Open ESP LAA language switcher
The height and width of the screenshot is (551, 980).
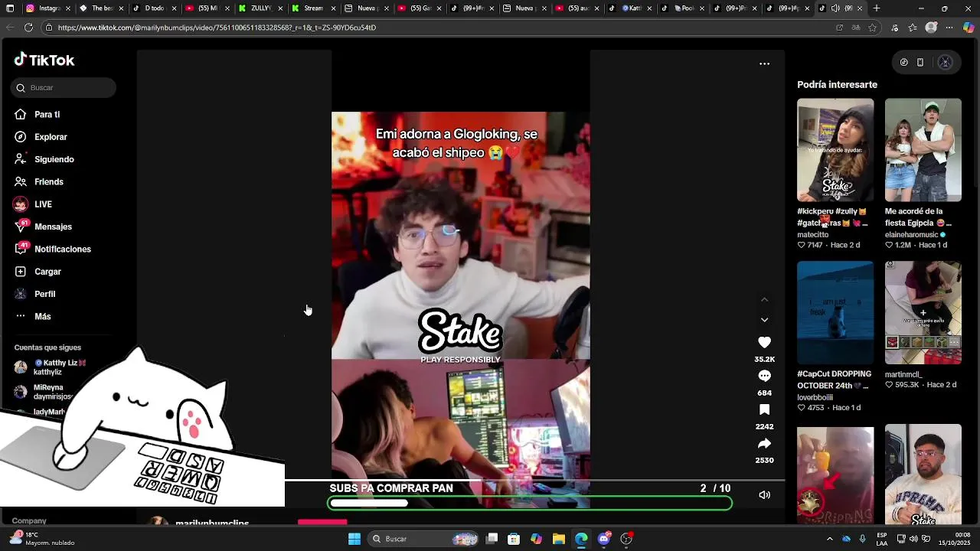[882, 539]
